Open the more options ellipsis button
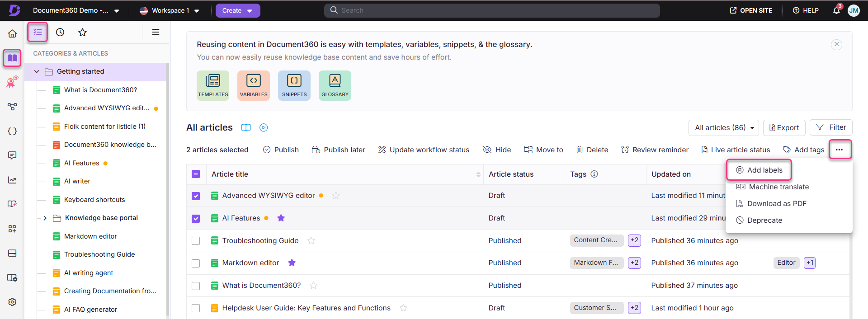Viewport: 868px width, 319px height. (840, 150)
